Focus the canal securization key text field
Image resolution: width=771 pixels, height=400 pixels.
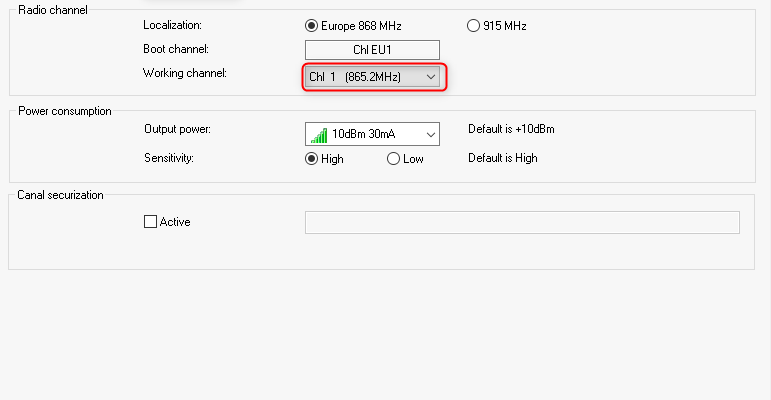[522, 222]
